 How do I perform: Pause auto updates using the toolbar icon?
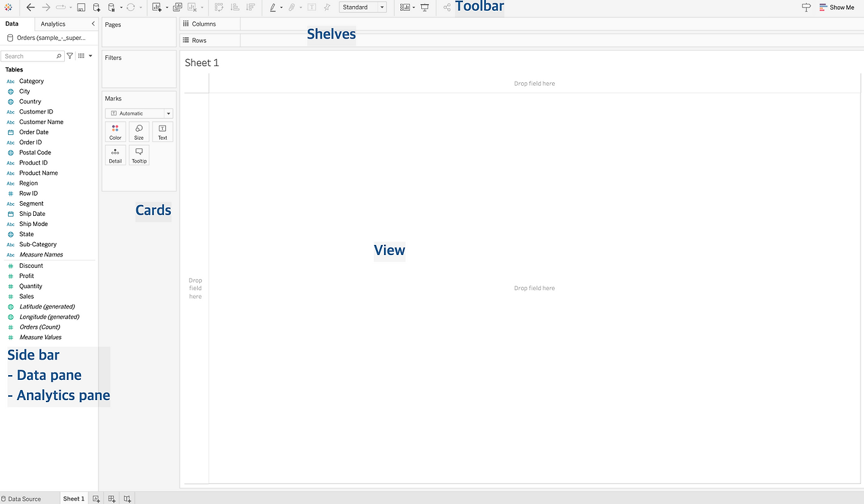(x=112, y=7)
